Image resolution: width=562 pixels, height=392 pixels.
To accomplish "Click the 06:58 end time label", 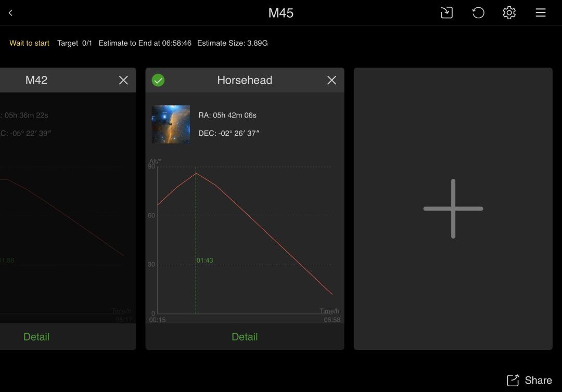I will pyautogui.click(x=332, y=320).
